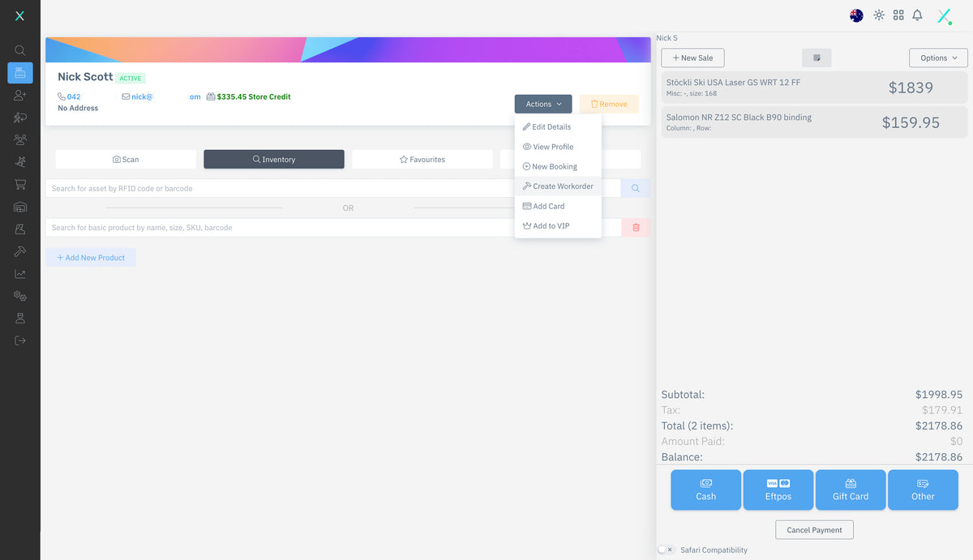
Task: Open the Australian flag region selector
Action: [x=856, y=15]
